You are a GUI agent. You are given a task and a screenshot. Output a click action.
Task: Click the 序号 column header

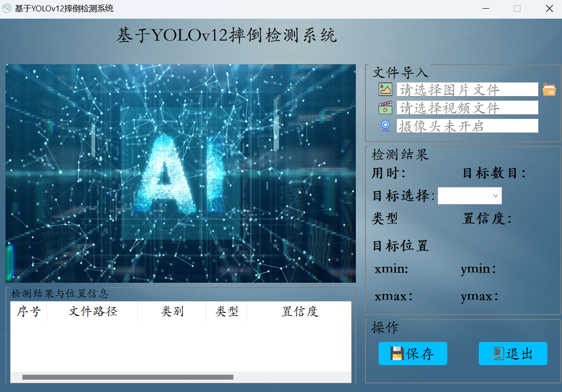pos(29,311)
